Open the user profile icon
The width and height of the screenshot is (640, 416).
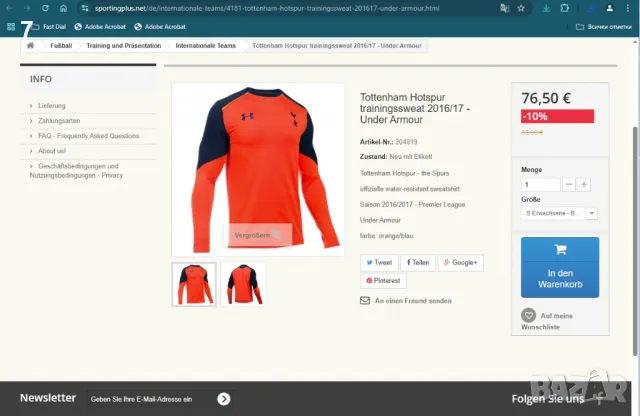(609, 8)
